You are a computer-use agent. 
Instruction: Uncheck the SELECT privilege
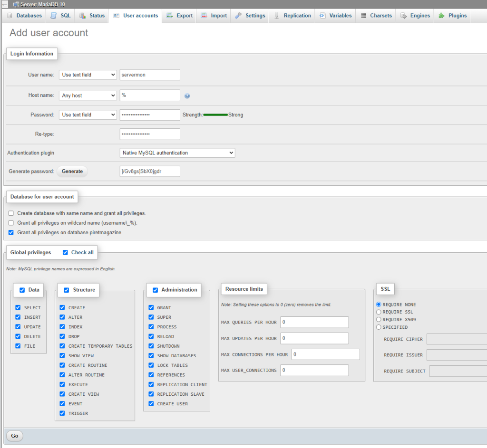[x=18, y=307]
